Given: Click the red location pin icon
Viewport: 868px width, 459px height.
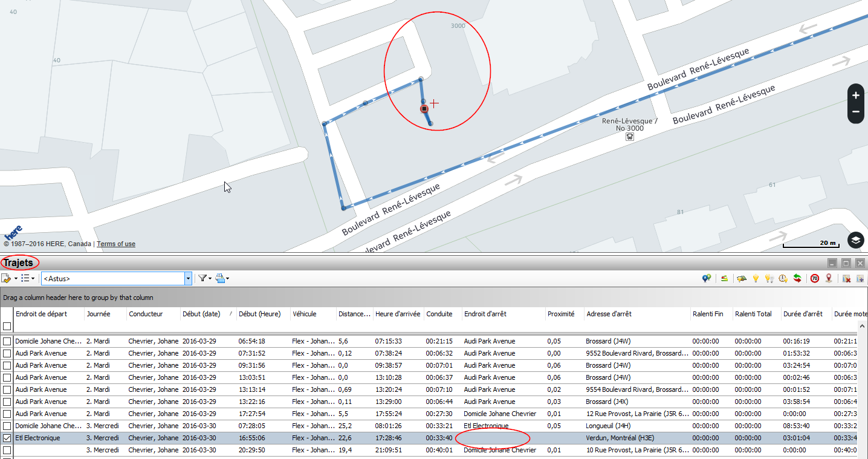Looking at the screenshot, I should click(x=828, y=279).
